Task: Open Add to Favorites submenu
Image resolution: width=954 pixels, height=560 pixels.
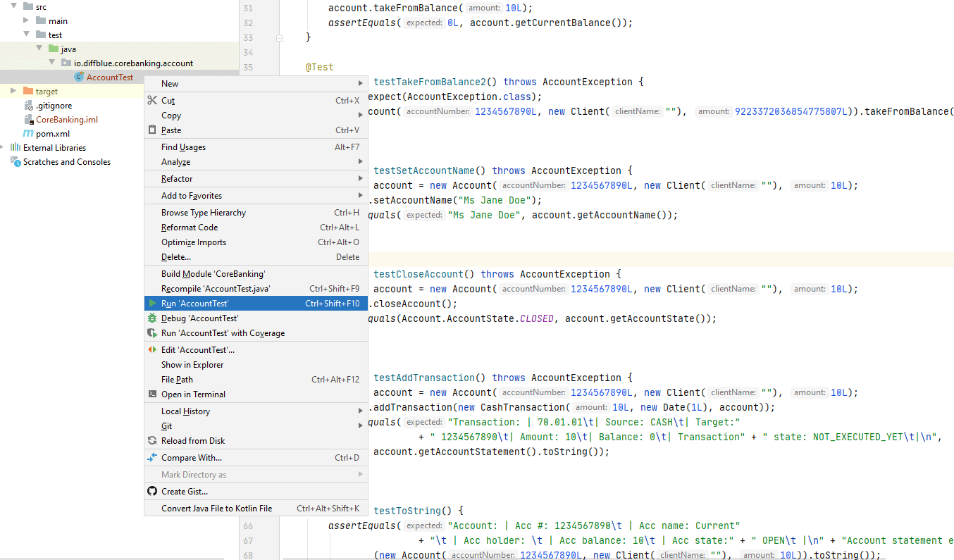Action: (256, 196)
